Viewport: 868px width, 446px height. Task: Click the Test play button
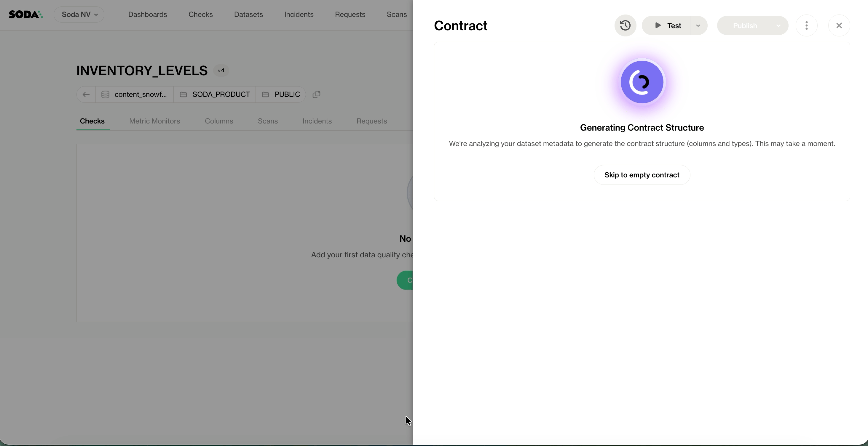click(667, 25)
